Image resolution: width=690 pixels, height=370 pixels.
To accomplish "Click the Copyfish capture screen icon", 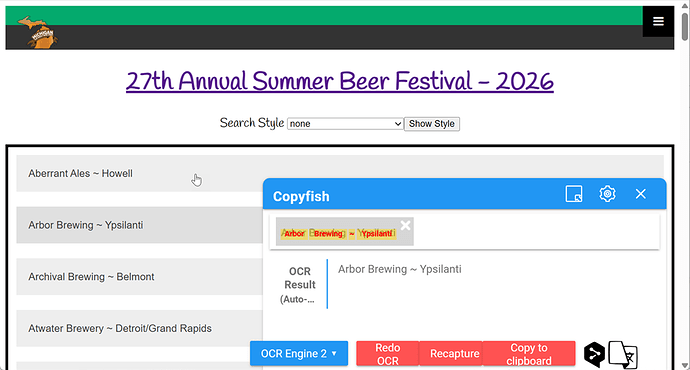I will pyautogui.click(x=574, y=194).
